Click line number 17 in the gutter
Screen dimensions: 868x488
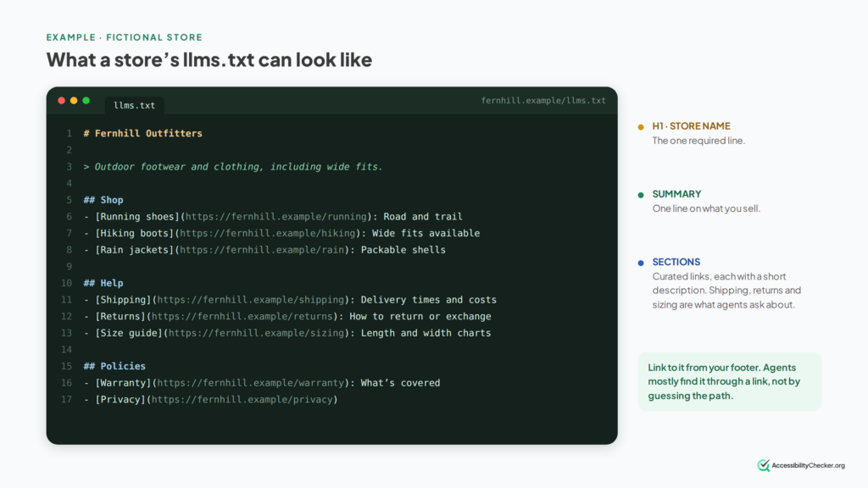[x=66, y=399]
